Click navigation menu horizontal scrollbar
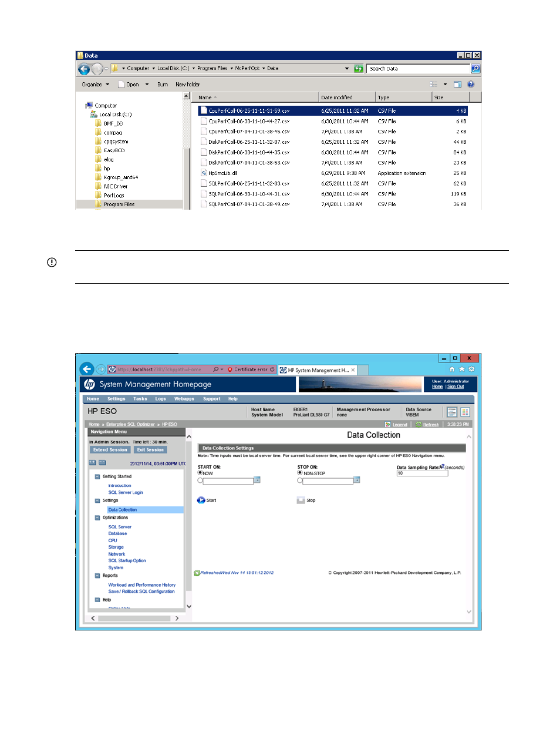Image resolution: width=560 pixels, height=746 pixels. coord(136,619)
